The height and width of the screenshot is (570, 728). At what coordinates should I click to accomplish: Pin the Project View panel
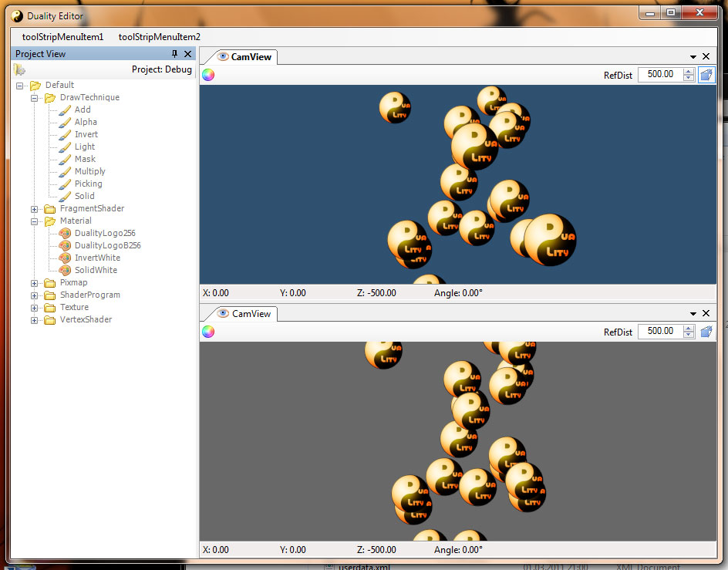coord(174,54)
